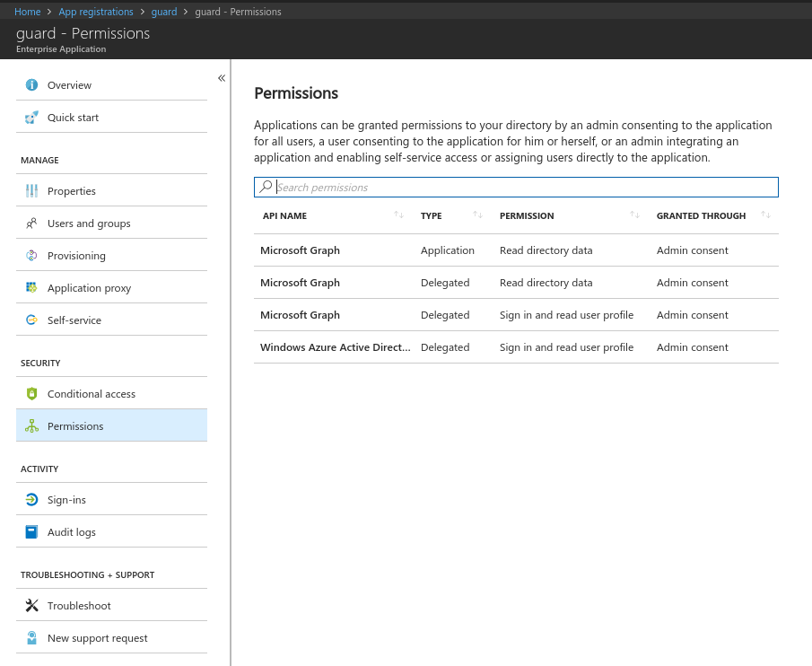
Task: Click the Users and groups icon
Action: [x=31, y=223]
